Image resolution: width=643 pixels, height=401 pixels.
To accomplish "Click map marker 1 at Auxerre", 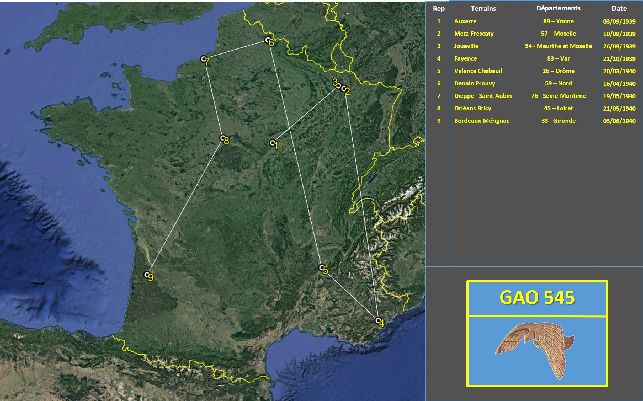I will [x=272, y=144].
